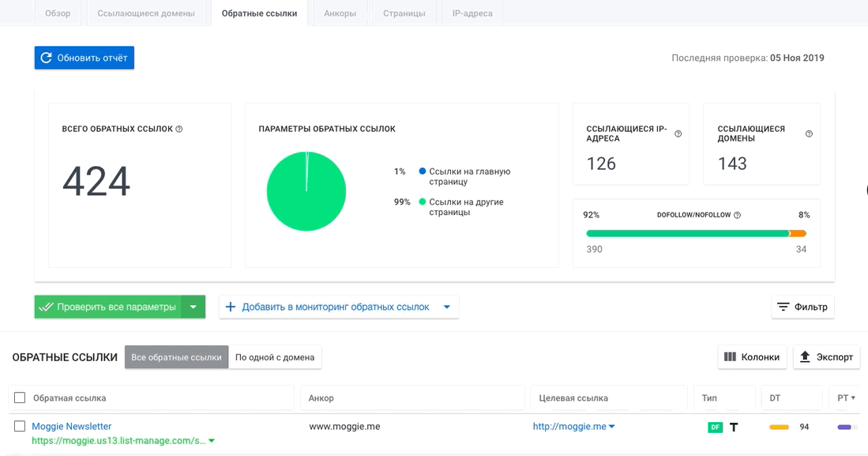Click the green dofollow portion of progress bar
Image resolution: width=868 pixels, height=456 pixels.
[x=688, y=233]
